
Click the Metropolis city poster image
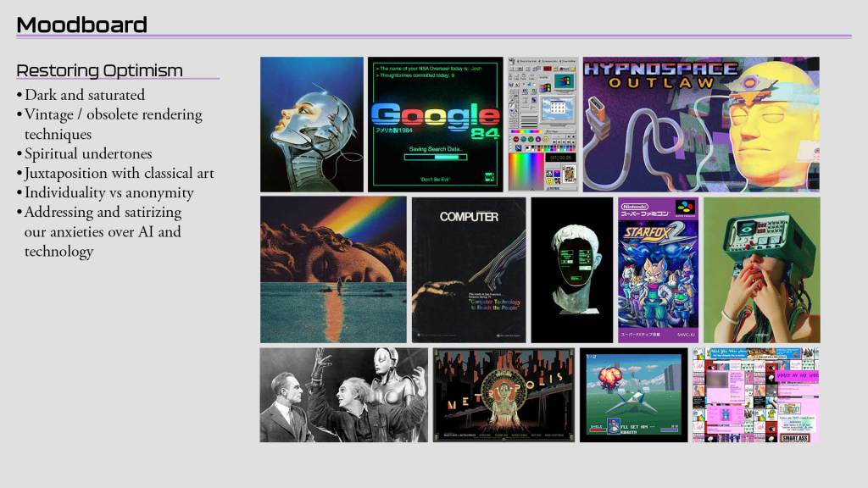point(503,394)
